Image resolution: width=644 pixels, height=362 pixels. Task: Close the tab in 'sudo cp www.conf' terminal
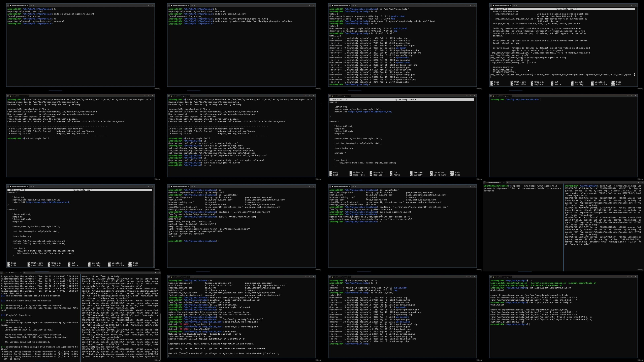pyautogui.click(x=28, y=5)
